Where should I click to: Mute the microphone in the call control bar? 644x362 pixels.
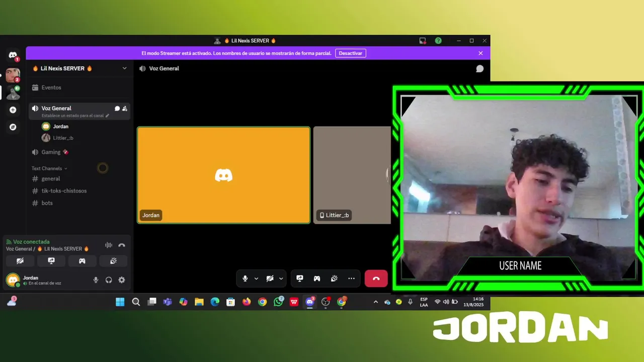[x=245, y=279]
